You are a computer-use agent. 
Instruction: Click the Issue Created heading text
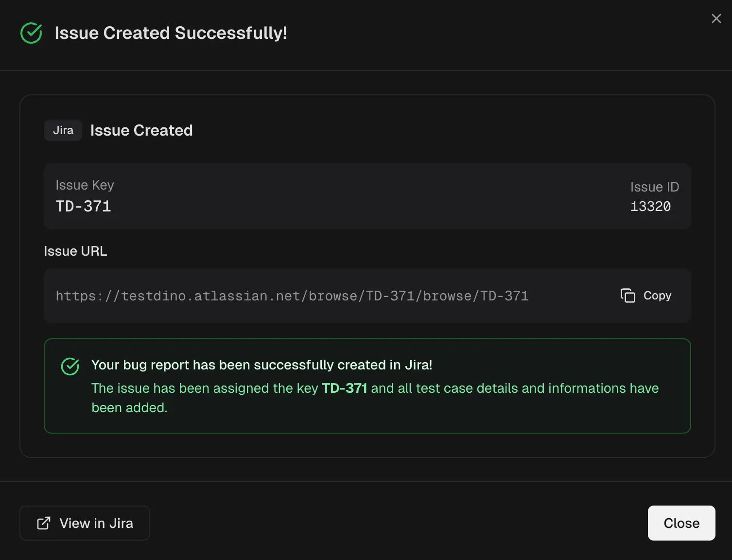[x=141, y=130]
